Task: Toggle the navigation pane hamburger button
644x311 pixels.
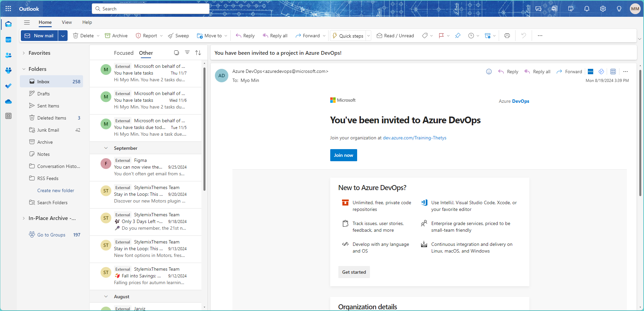Action: (x=27, y=23)
